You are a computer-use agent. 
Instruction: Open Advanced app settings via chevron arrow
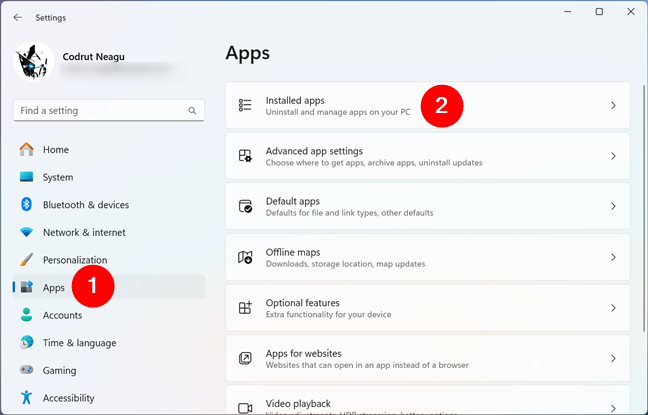(613, 156)
